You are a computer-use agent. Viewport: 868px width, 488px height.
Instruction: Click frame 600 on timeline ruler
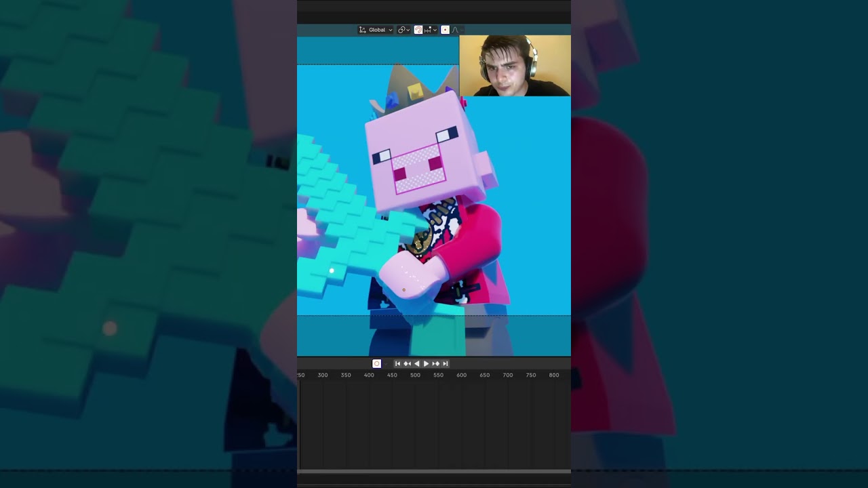pos(461,375)
